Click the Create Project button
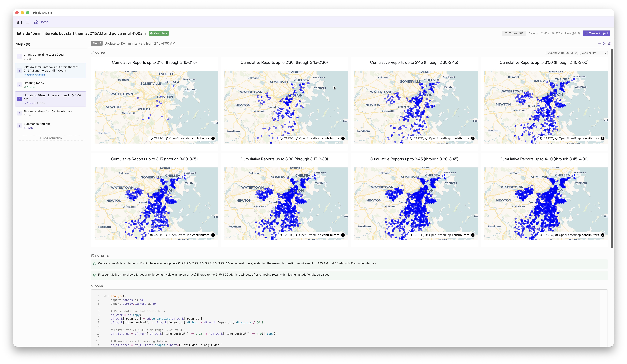This screenshot has width=627, height=364. coord(596,33)
